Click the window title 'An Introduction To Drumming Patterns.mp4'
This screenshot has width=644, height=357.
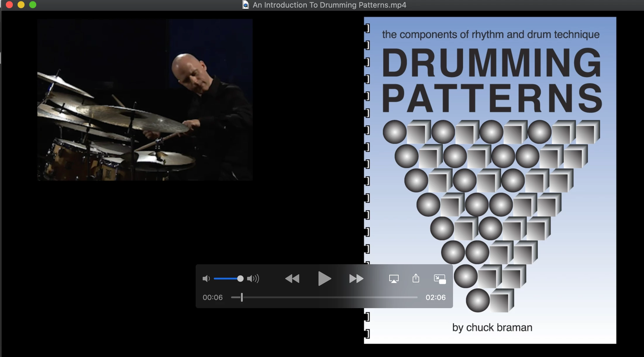click(x=329, y=5)
